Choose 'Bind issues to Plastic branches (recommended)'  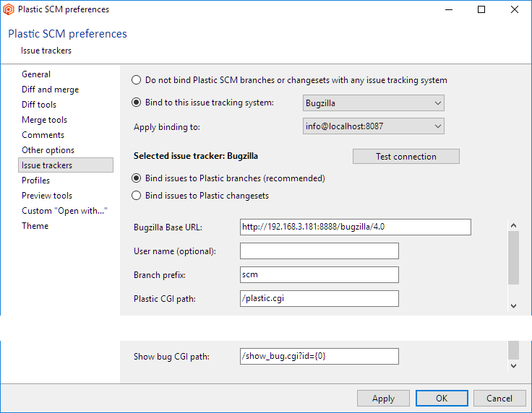tap(136, 178)
